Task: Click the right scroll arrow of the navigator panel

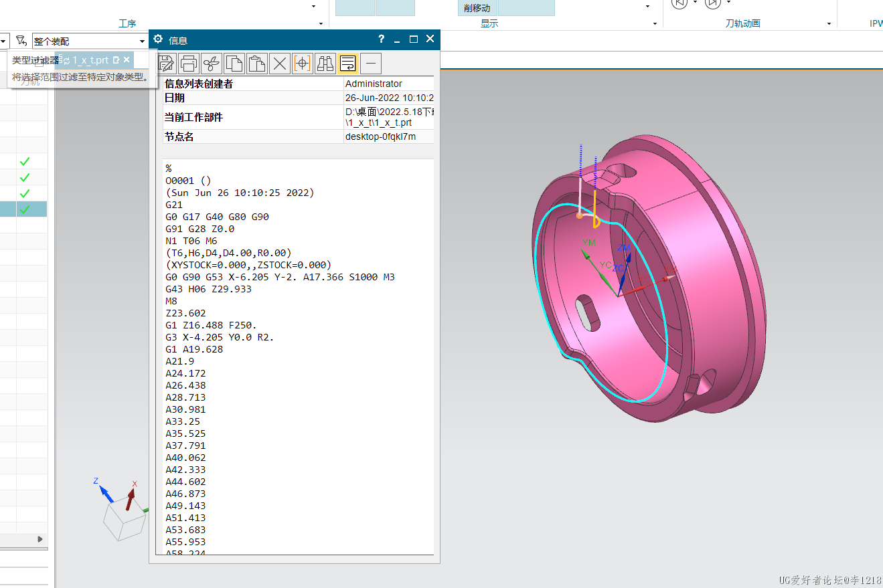Action: 40,538
